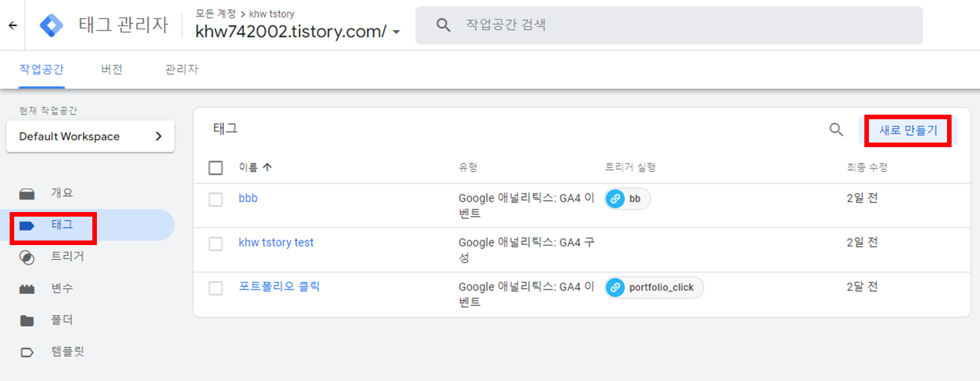Click the 최종 수정 column header
The height and width of the screenshot is (381, 980).
867,167
